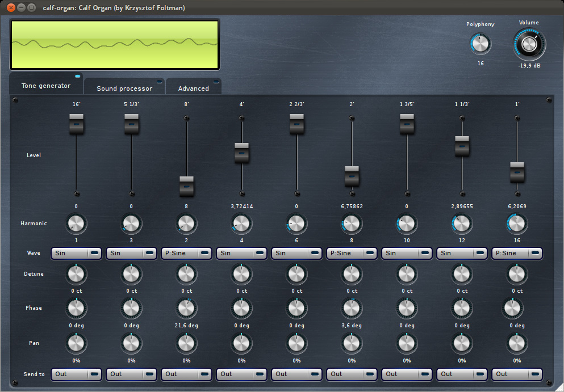Click the Harmonic knob set to 2
Image resolution: width=564 pixels, height=392 pixels.
coord(186,224)
